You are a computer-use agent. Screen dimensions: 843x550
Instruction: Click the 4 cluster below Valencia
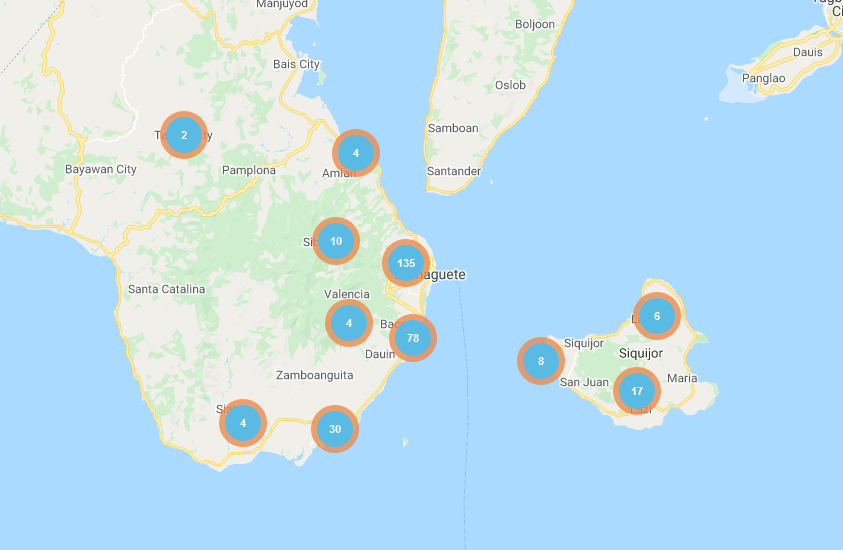point(349,323)
